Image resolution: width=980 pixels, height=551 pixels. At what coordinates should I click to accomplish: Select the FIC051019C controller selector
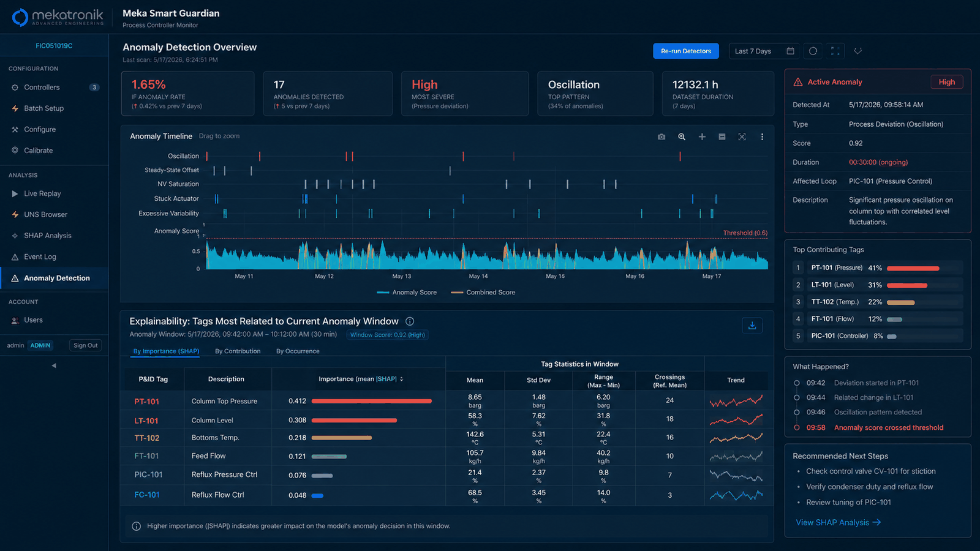click(54, 46)
